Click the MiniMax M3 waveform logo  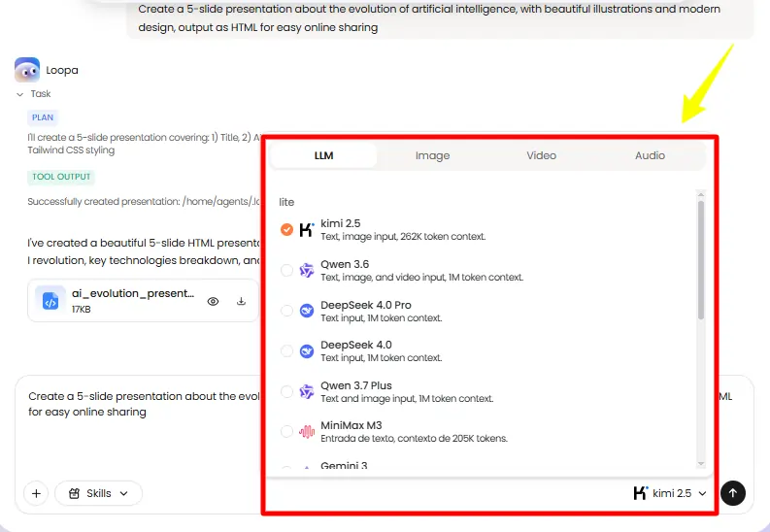(x=307, y=431)
